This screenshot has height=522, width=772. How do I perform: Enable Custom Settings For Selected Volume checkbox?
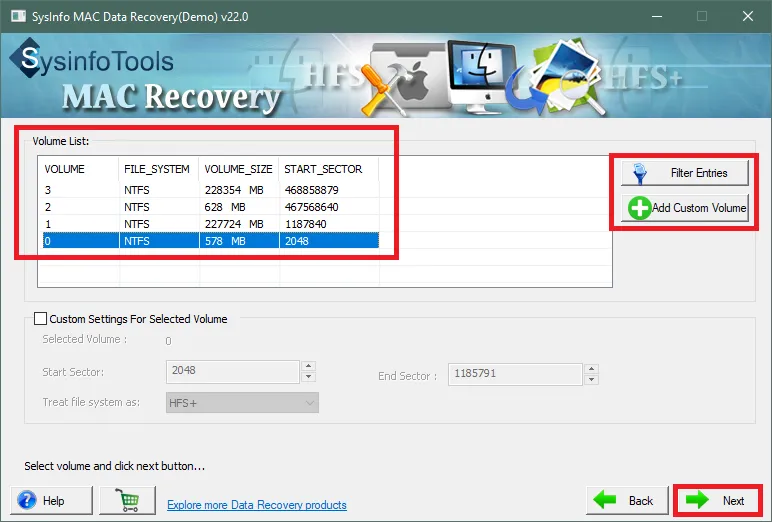40,319
